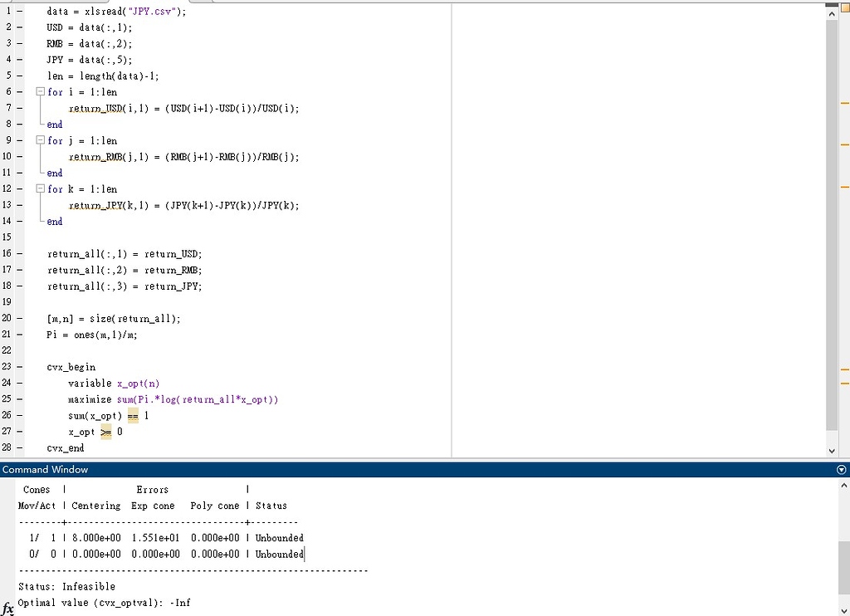Jump to the lowest orange warning marker

click(844, 384)
